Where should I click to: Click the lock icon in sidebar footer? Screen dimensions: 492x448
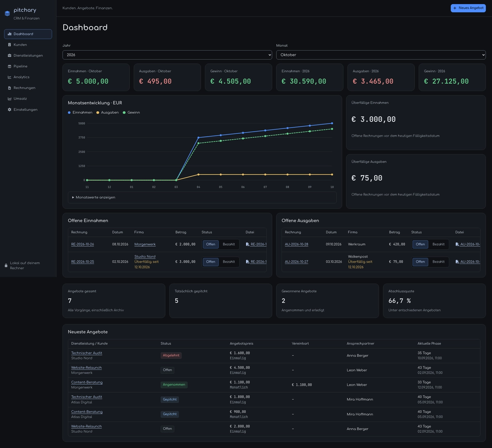pyautogui.click(x=6, y=265)
